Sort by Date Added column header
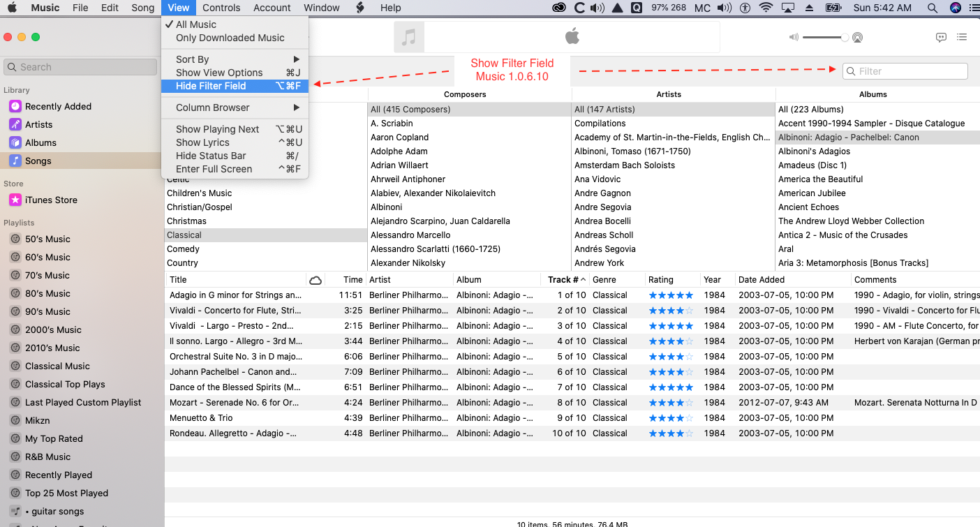Viewport: 980px width, 527px height. pos(792,279)
